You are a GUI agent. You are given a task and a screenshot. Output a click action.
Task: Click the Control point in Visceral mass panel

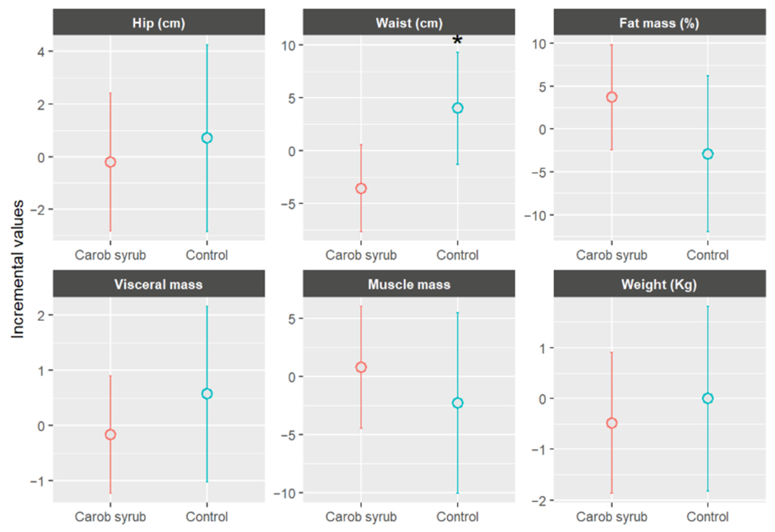point(207,394)
